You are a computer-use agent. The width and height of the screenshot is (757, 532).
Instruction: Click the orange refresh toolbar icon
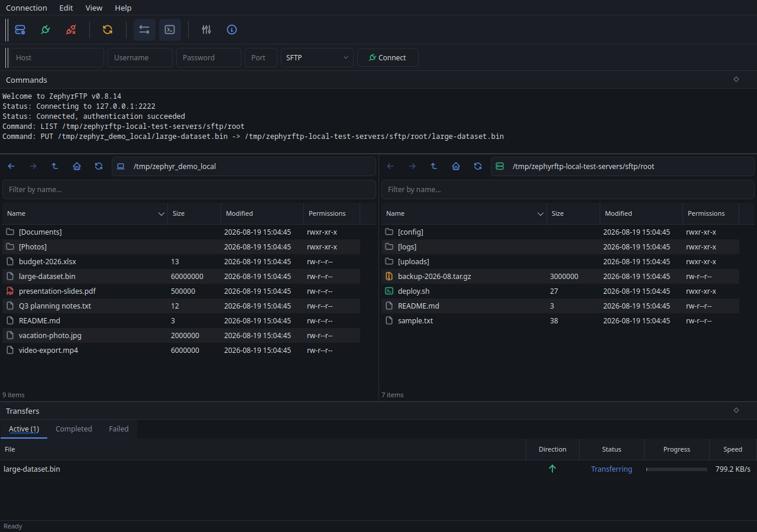click(108, 30)
